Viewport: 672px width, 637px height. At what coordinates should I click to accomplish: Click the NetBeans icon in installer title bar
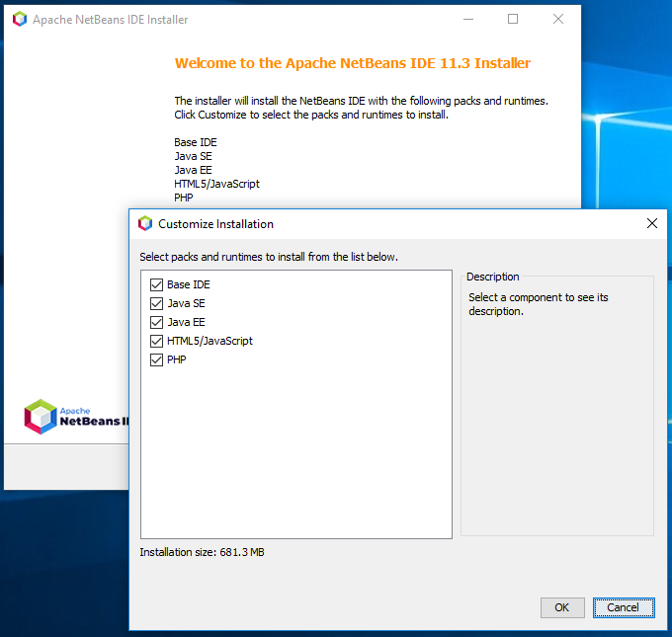(20, 20)
